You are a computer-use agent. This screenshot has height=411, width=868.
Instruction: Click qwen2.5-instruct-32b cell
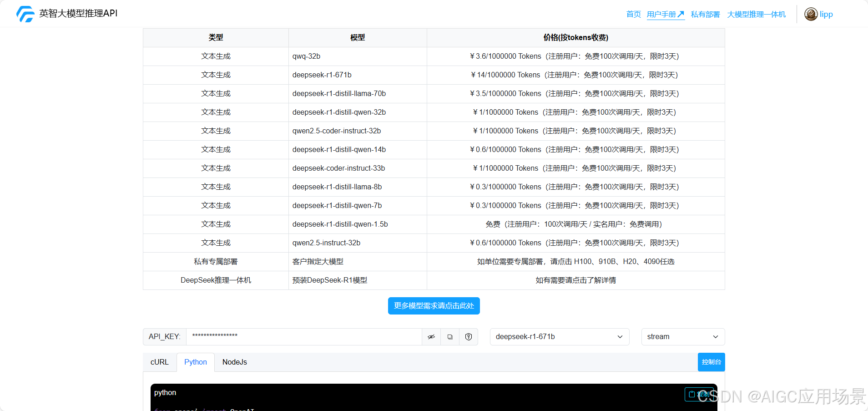coord(358,243)
